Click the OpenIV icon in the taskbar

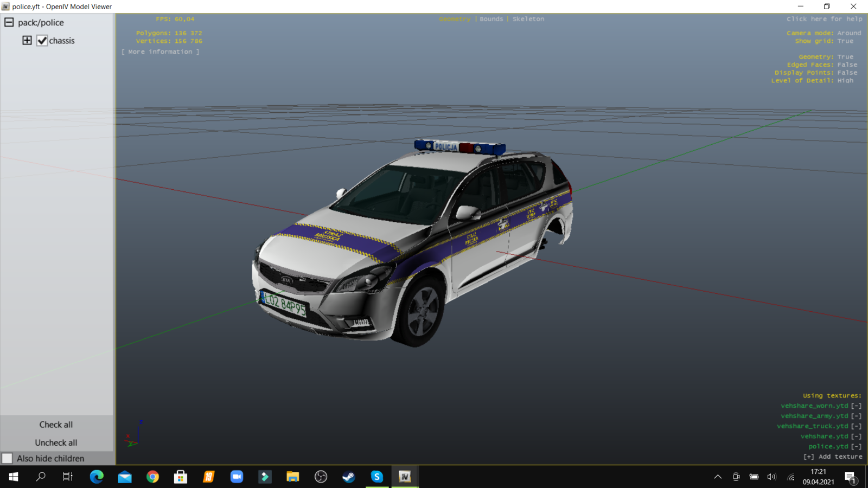coord(405,477)
